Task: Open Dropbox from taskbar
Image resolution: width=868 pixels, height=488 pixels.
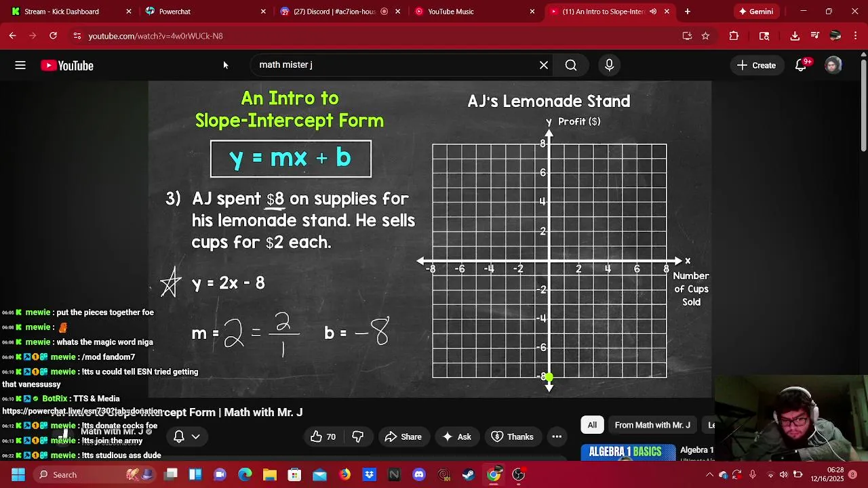Action: tap(370, 474)
